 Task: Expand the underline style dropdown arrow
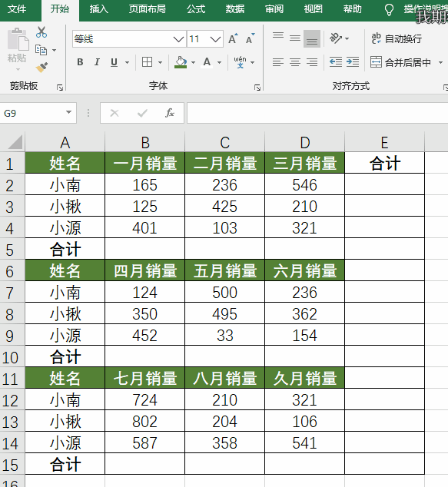click(x=127, y=62)
